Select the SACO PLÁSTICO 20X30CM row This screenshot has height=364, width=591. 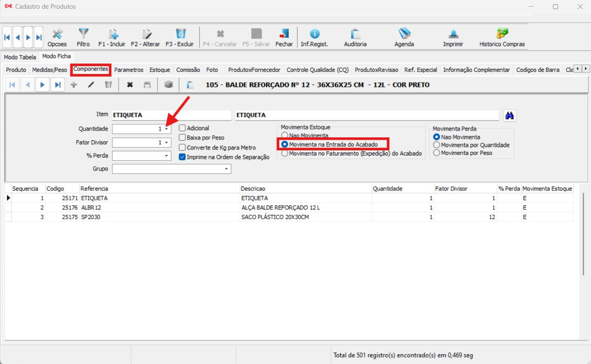275,217
